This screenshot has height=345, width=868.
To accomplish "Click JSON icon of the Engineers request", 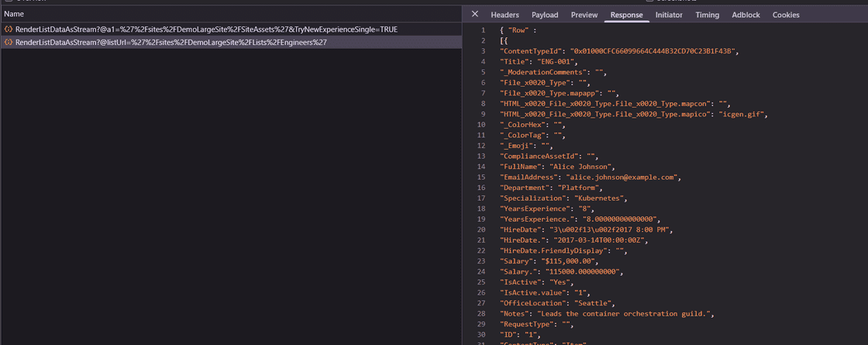I will click(x=9, y=42).
